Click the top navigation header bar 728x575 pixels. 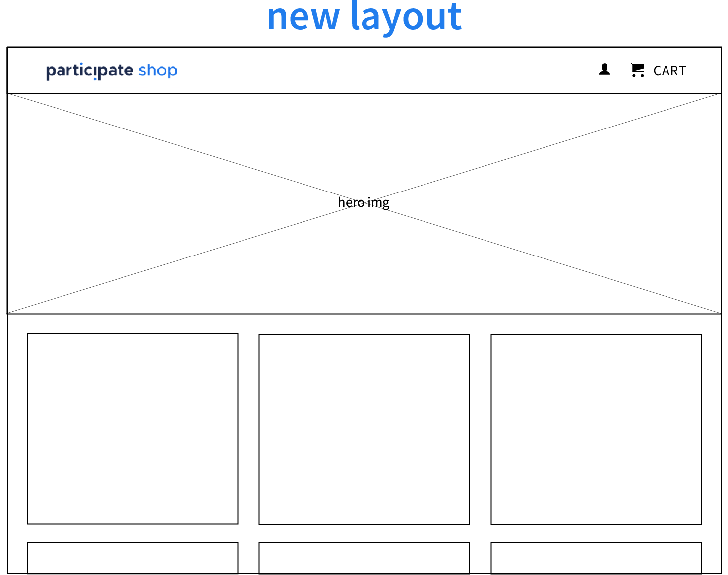(364, 70)
